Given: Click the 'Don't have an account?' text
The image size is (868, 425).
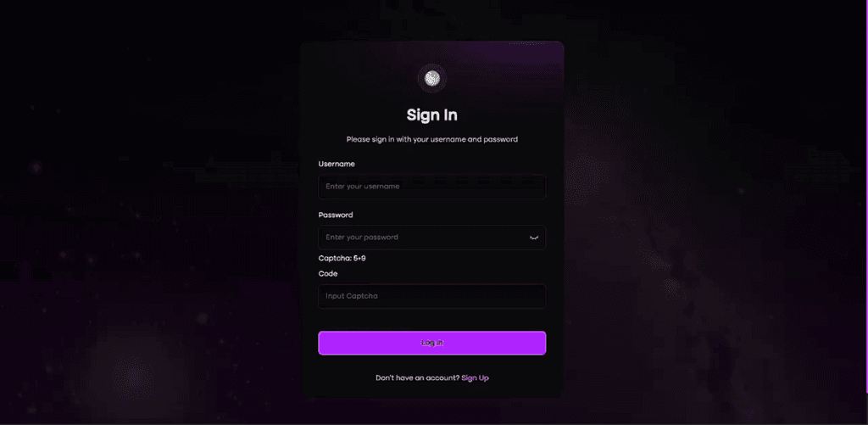Looking at the screenshot, I should point(417,377).
